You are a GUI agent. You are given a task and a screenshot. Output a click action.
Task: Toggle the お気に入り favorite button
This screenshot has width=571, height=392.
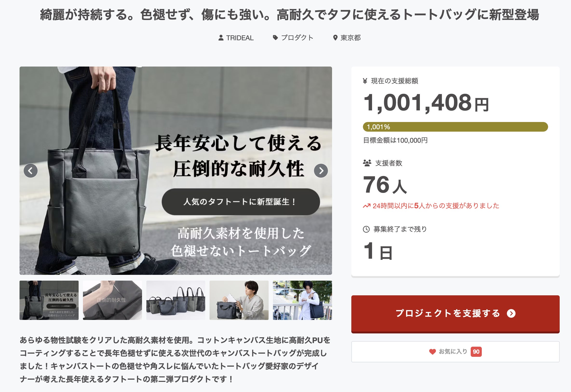455,352
